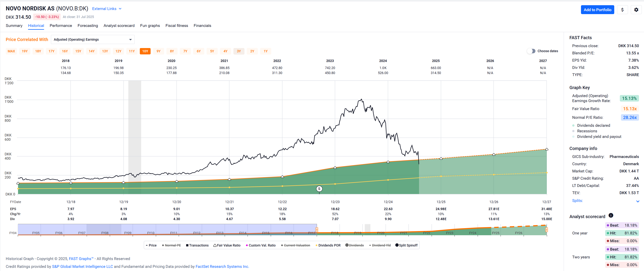Click EPS value 18.62 for 12/23
644x271 pixels.
[x=335, y=209]
